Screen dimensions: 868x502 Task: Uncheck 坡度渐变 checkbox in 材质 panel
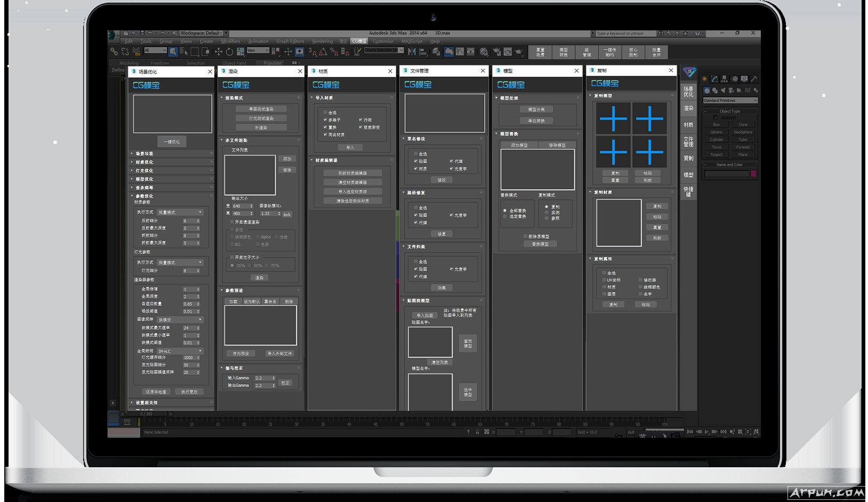pos(360,127)
